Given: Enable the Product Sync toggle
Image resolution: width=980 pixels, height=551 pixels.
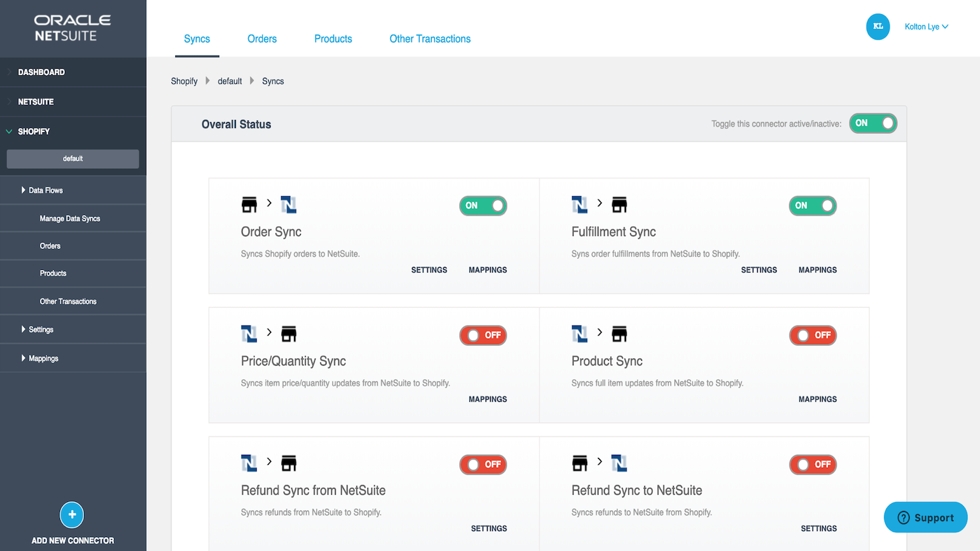Looking at the screenshot, I should (x=813, y=335).
